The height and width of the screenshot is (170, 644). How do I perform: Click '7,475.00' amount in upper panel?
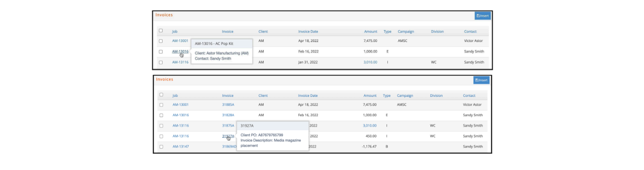coord(370,41)
